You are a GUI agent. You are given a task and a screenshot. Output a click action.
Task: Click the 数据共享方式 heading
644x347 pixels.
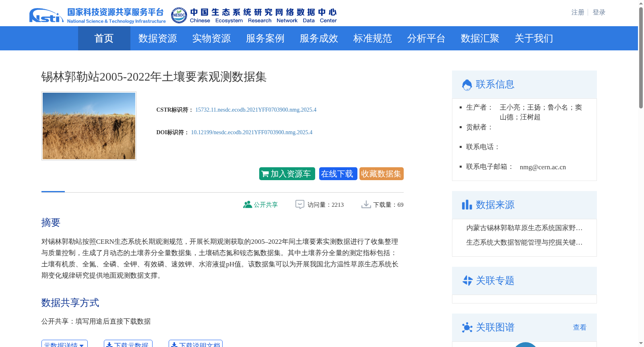70,303
